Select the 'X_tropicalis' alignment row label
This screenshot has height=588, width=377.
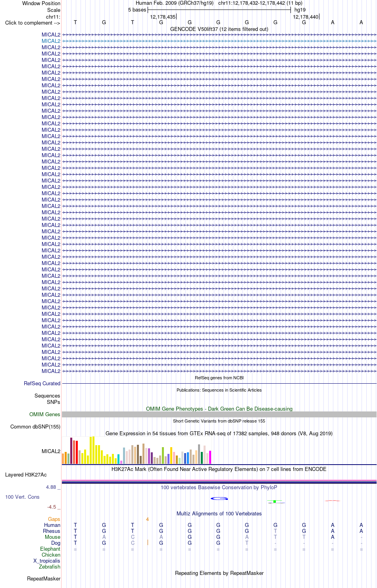click(x=47, y=561)
